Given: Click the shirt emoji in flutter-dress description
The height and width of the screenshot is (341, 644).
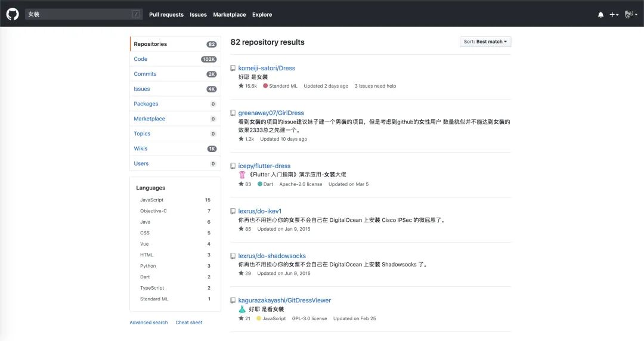Looking at the screenshot, I should point(242,175).
